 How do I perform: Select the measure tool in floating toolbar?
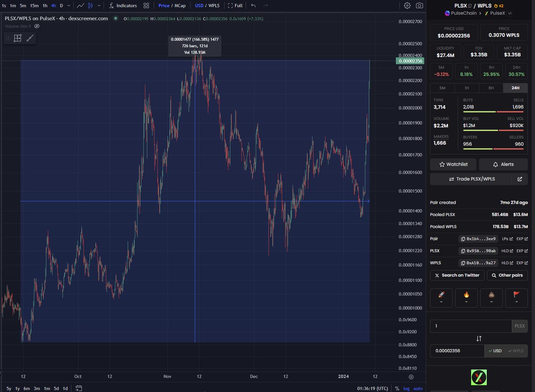pyautogui.click(x=17, y=38)
